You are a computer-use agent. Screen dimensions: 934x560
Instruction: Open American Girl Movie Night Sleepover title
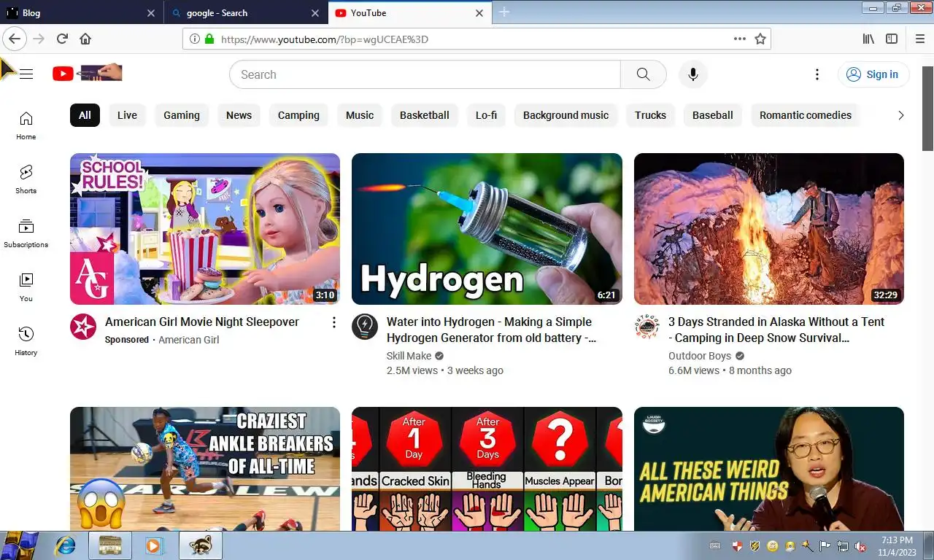point(202,322)
